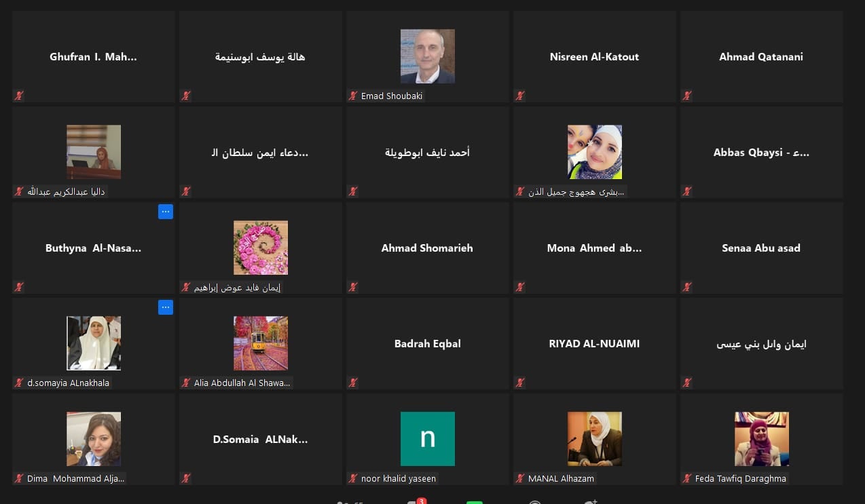Click muted mic icon on Ahmad Qatanani tile
Image resolution: width=865 pixels, height=504 pixels.
click(x=687, y=96)
